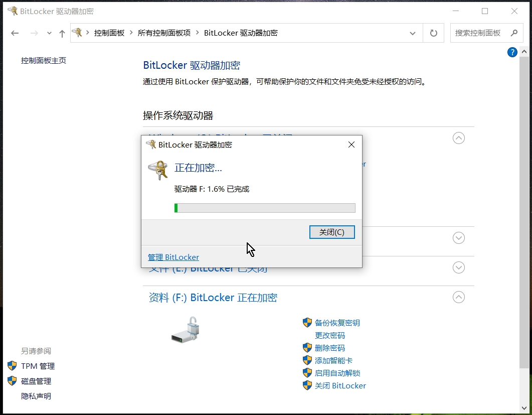Viewport: 532px width, 415px height.
Task: Click the key-and-lock icon beside 正在加密
Action: click(x=158, y=170)
